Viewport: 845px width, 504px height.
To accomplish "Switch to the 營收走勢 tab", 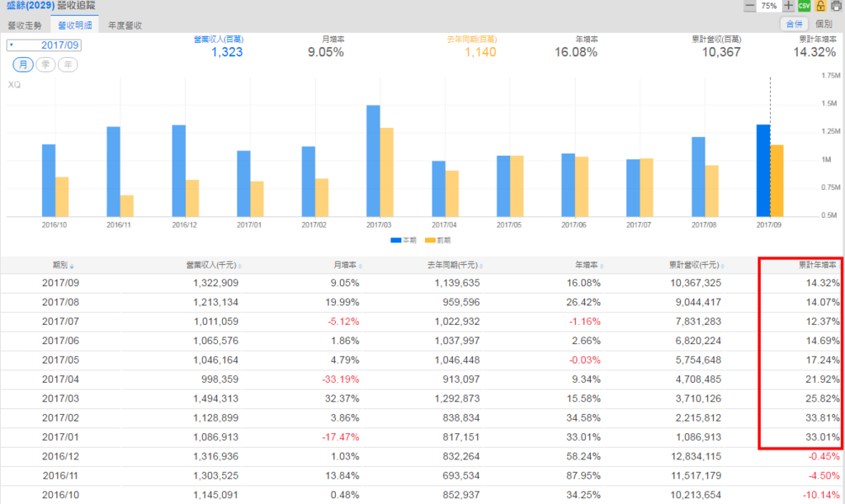I will click(x=25, y=26).
